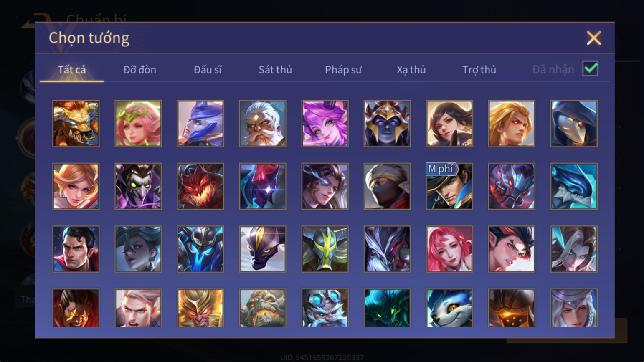Image resolution: width=644 pixels, height=362 pixels.
Task: Select the white-bearded old man hero
Action: coord(263,124)
